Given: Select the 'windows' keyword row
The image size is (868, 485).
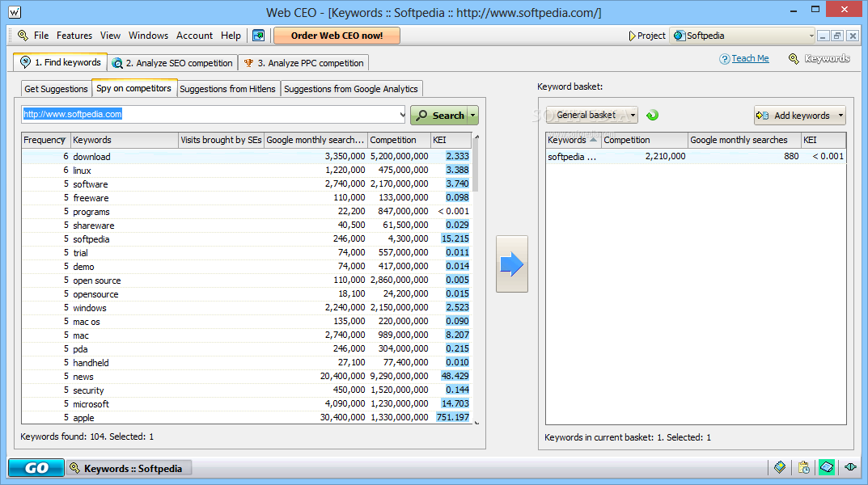Looking at the screenshot, I should coord(247,307).
